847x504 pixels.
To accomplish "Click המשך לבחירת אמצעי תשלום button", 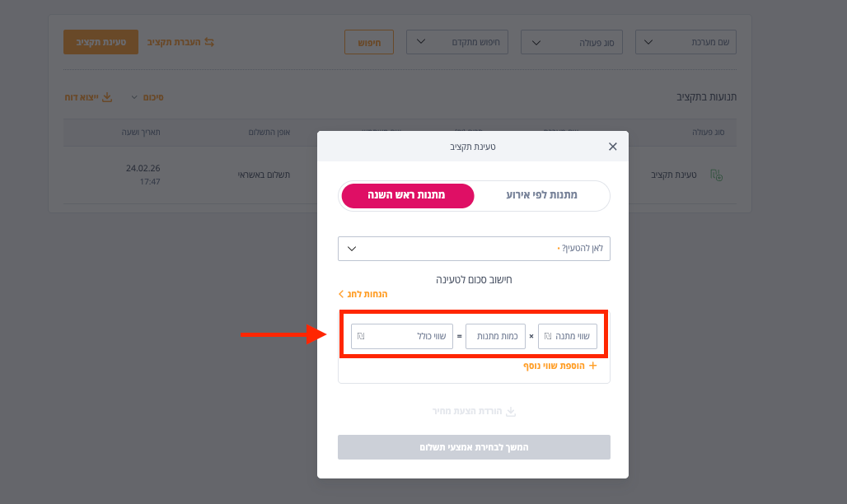I will (474, 447).
